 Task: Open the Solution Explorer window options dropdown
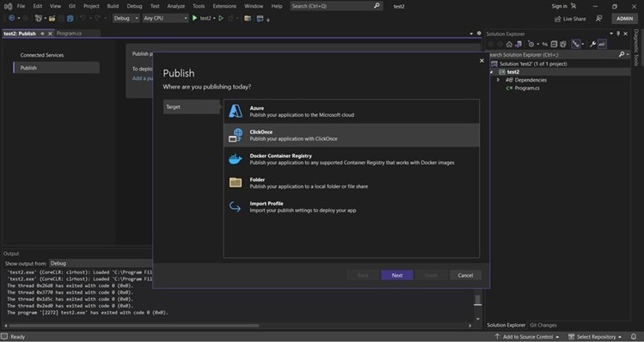coord(610,34)
